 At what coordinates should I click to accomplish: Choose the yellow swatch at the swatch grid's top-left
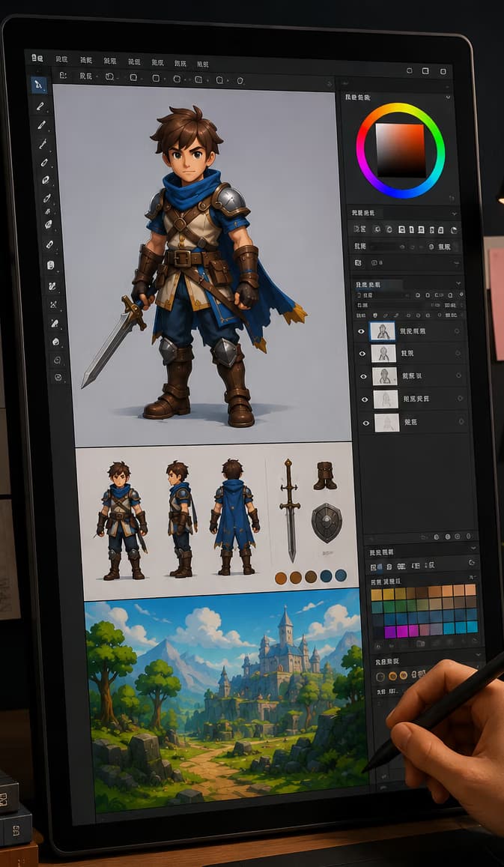[377, 595]
